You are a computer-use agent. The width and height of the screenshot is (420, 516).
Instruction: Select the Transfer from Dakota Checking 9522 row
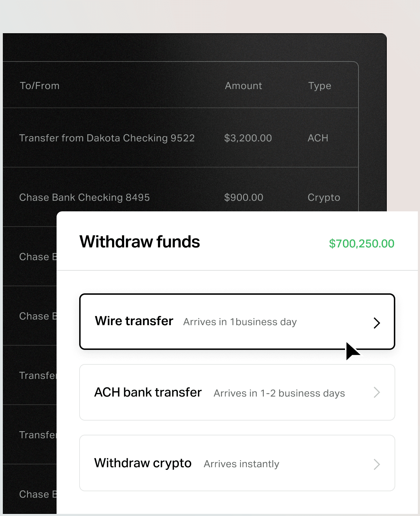coord(107,138)
